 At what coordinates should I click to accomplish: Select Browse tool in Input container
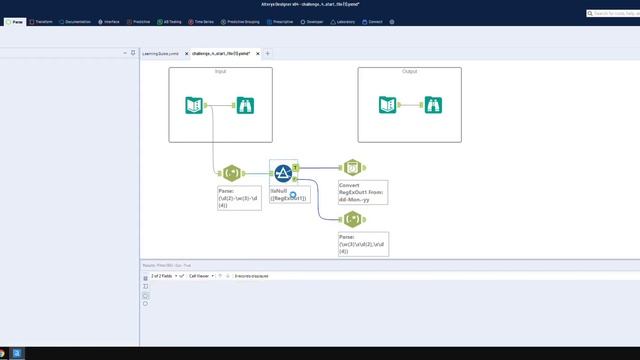coord(245,105)
